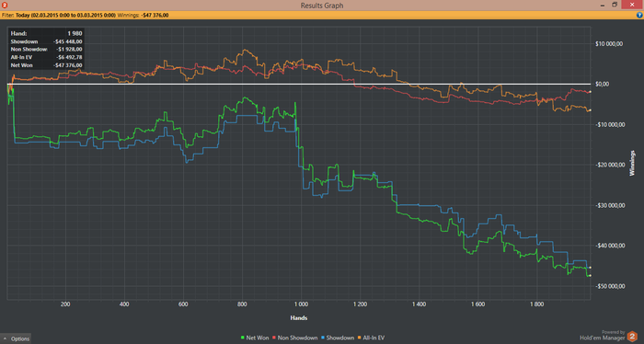Image resolution: width=644 pixels, height=344 pixels.
Task: Click the '1 200' x-axis tick label
Action: (x=360, y=304)
